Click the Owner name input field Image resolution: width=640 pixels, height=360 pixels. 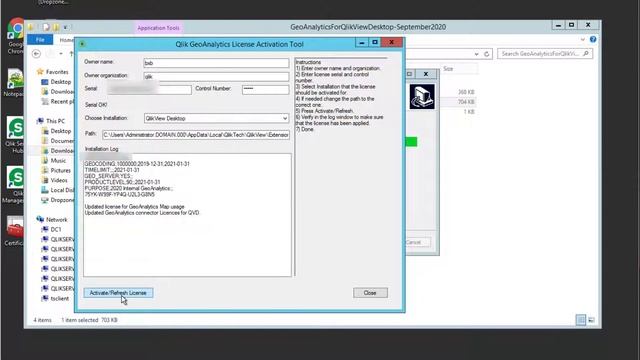pyautogui.click(x=216, y=63)
